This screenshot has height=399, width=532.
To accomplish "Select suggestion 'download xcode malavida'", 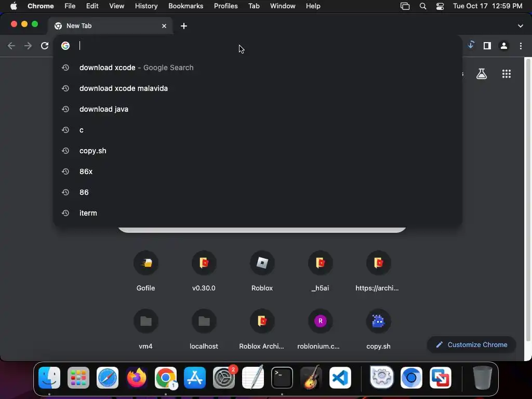I will [258, 88].
